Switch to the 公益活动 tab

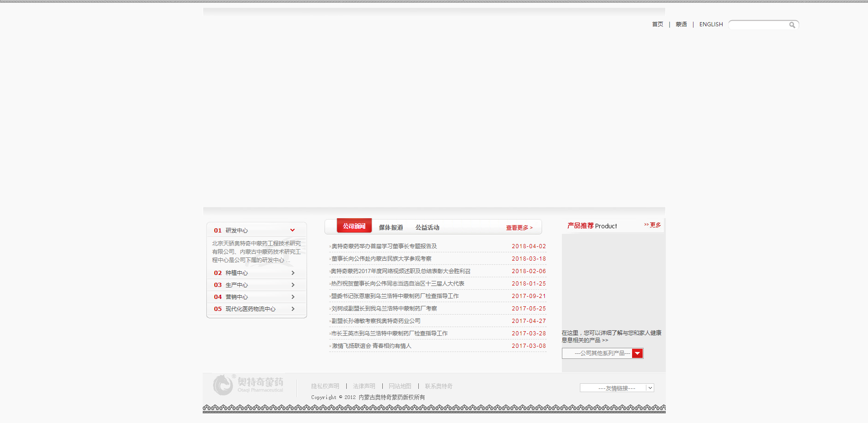(427, 227)
